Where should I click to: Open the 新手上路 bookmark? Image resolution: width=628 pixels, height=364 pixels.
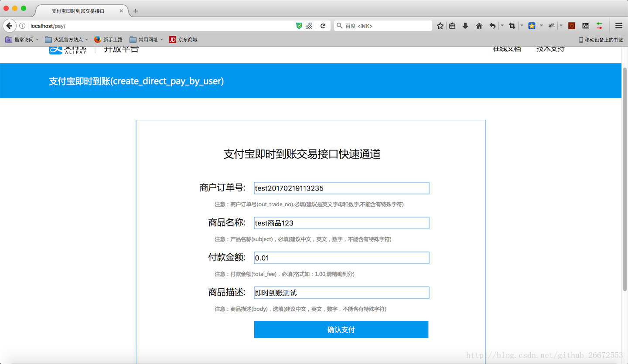point(109,40)
